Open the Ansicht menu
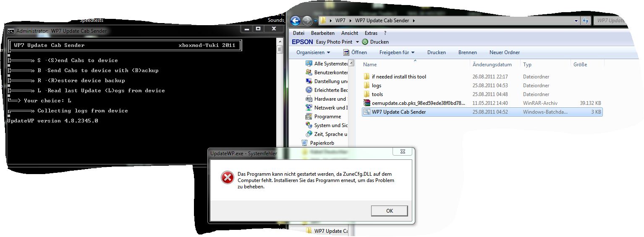644x237 pixels. [350, 33]
